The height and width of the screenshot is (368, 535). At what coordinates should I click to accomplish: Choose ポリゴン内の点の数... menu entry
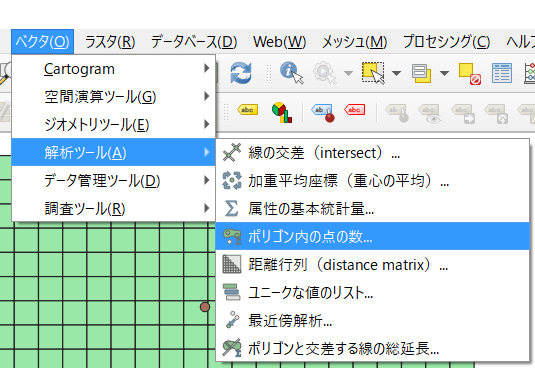(x=373, y=236)
